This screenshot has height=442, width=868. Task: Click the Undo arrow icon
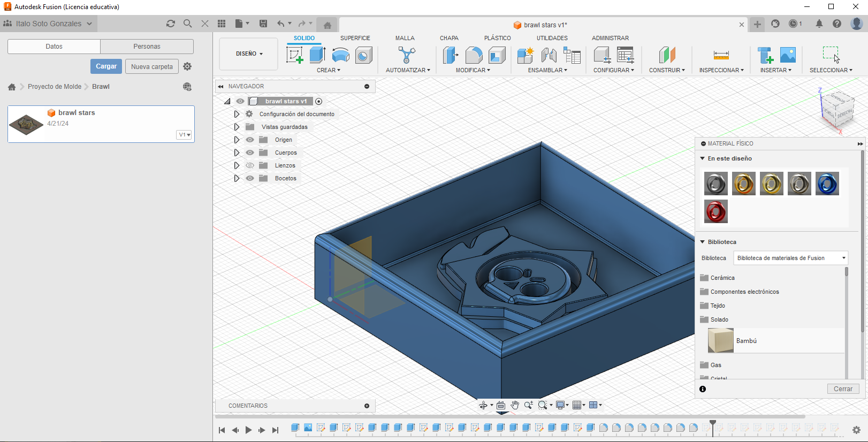coord(281,24)
